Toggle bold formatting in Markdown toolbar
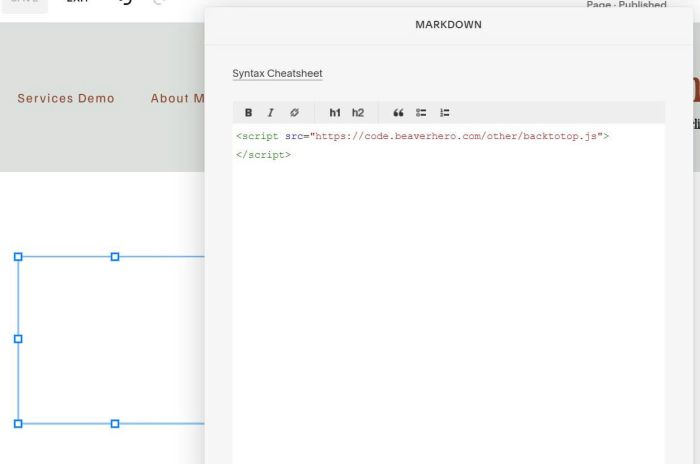 (x=249, y=113)
